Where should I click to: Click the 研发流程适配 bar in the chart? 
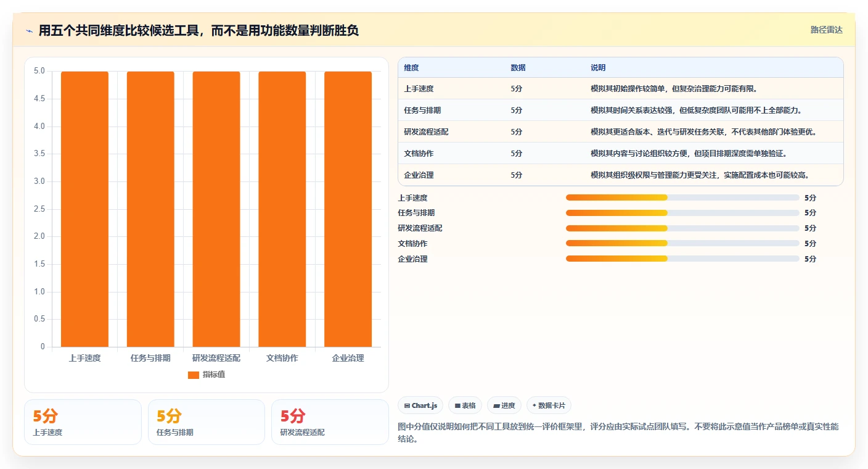pos(216,209)
